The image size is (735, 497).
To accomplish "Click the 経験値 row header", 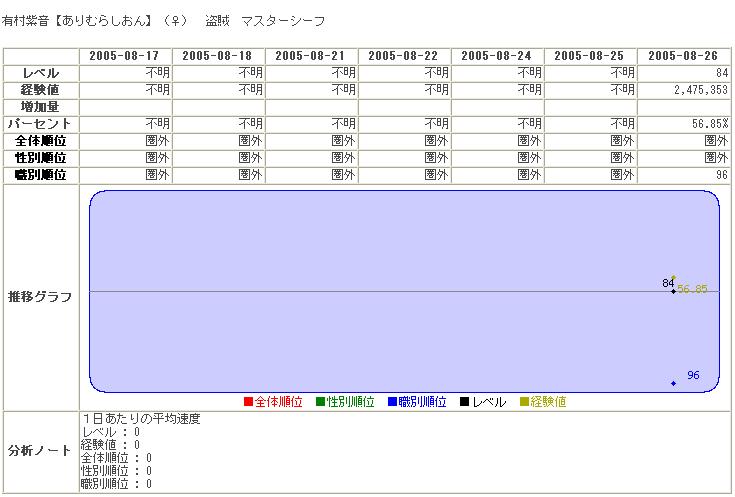I will 41,90.
